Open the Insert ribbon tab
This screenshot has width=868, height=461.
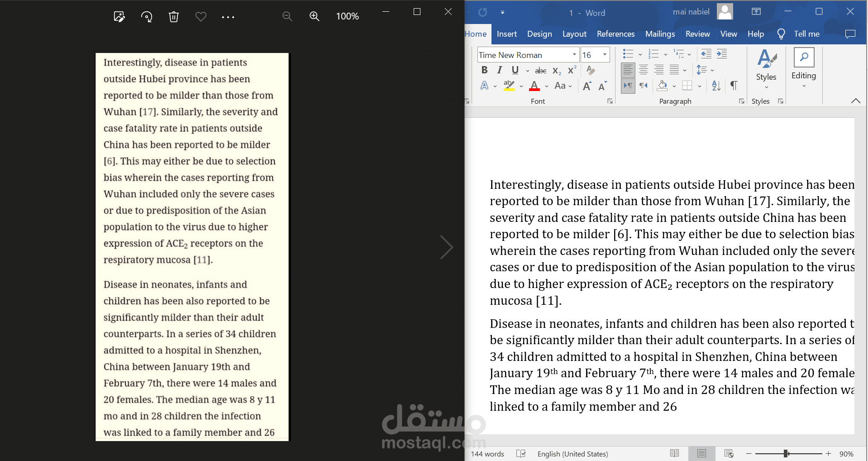pos(507,34)
